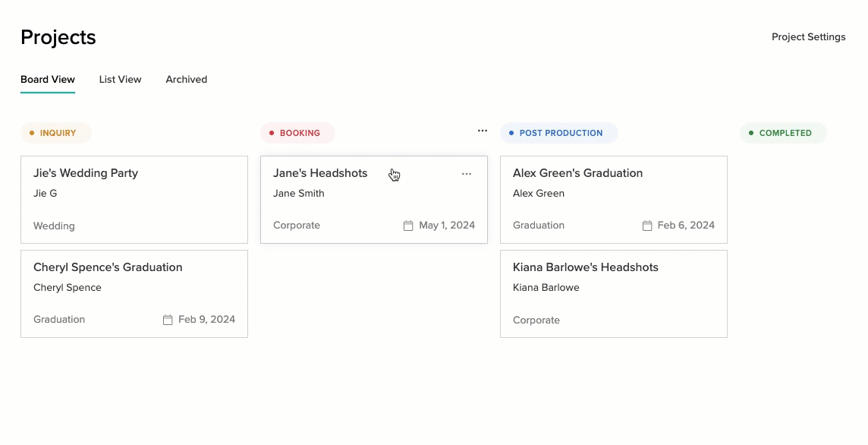
Task: Open the Booking column options menu
Action: (483, 131)
